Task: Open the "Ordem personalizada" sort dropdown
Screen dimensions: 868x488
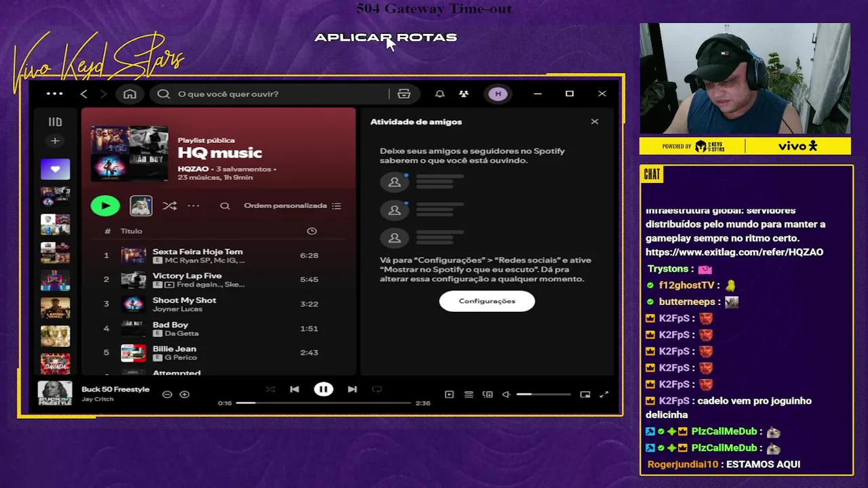Action: click(x=292, y=205)
